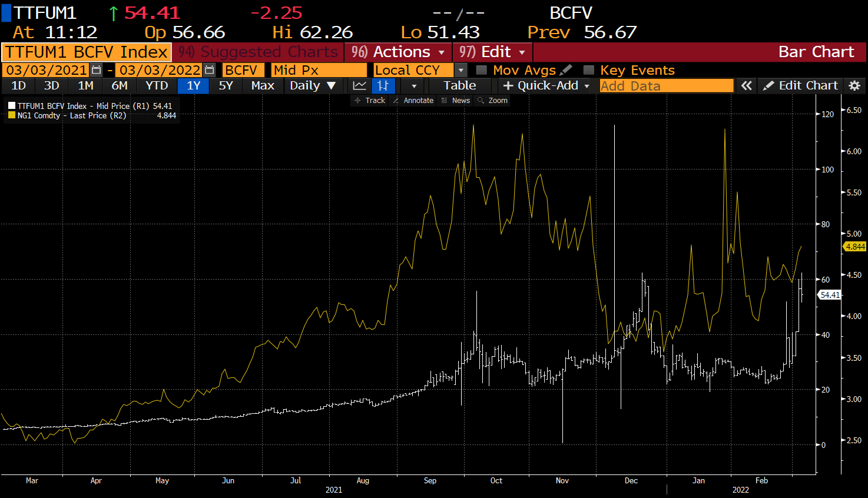Open the start date calendar picker

pyautogui.click(x=97, y=70)
